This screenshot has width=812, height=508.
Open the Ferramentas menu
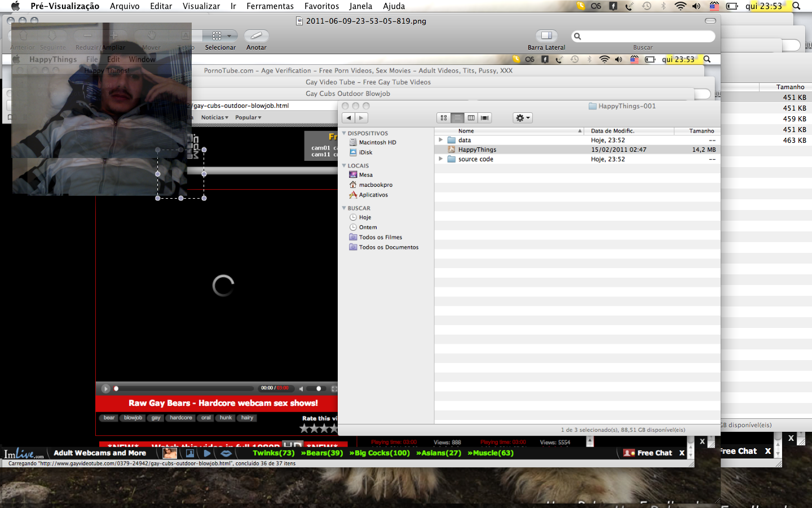[x=270, y=6]
